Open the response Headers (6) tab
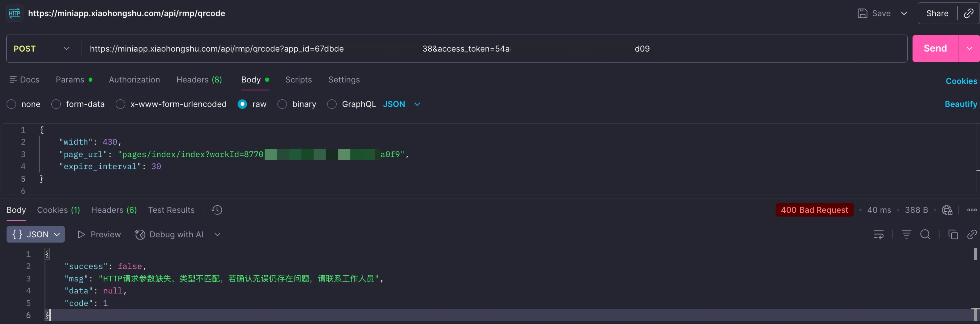Image resolution: width=980 pixels, height=324 pixels. click(114, 210)
